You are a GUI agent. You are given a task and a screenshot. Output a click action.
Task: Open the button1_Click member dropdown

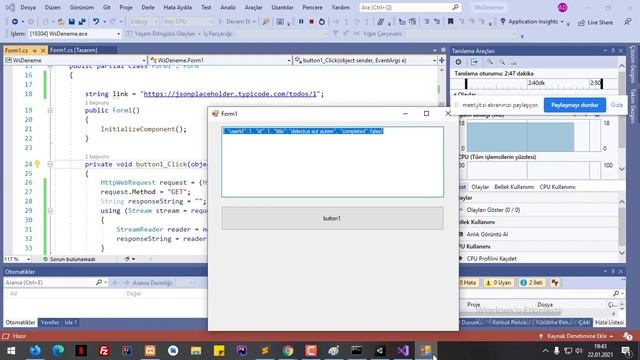tap(434, 60)
